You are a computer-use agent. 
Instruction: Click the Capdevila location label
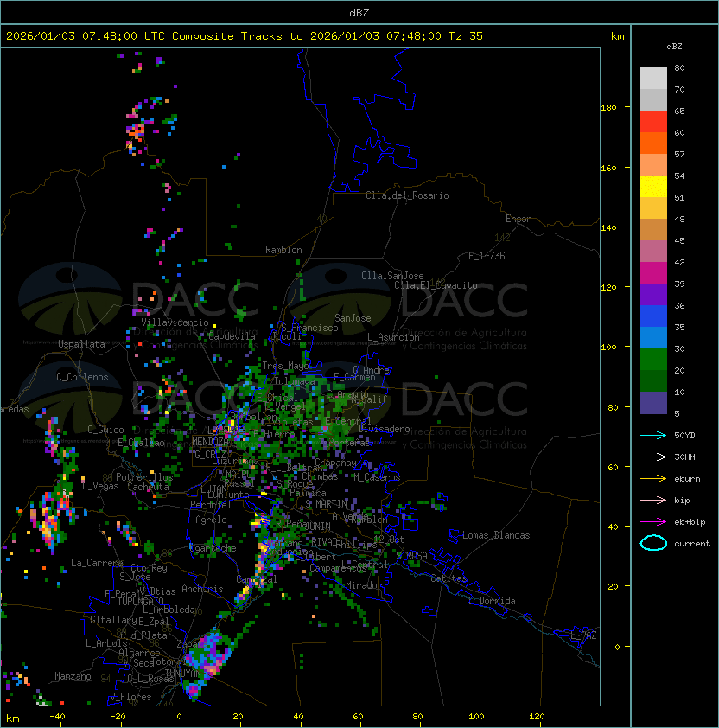232,336
